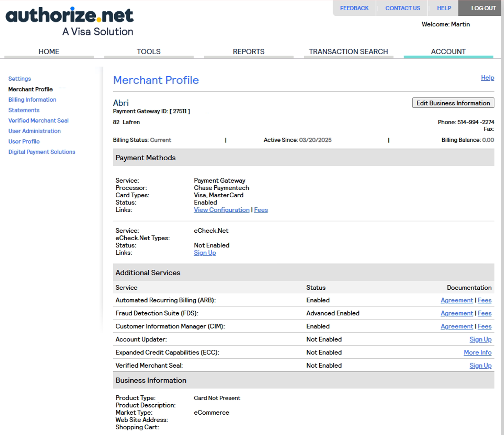The height and width of the screenshot is (435, 504).
Task: Go to the REPORTS tab
Action: click(x=249, y=51)
